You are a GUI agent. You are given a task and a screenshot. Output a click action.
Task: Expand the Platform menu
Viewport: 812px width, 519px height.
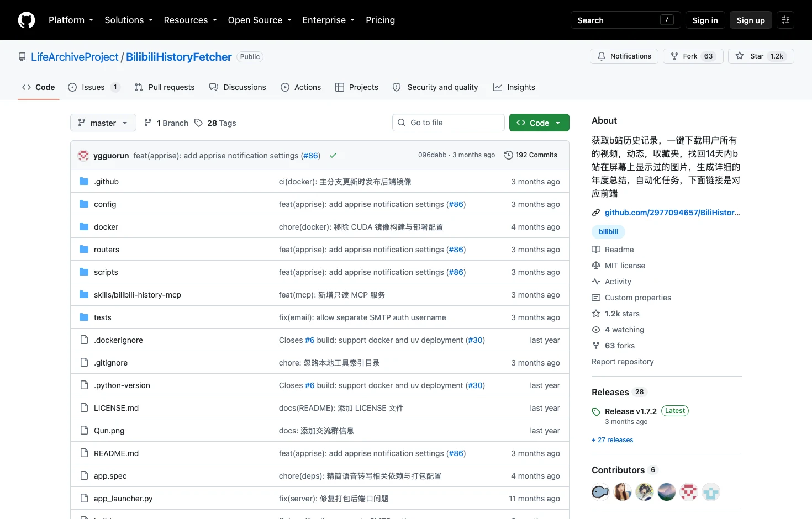[x=71, y=20]
